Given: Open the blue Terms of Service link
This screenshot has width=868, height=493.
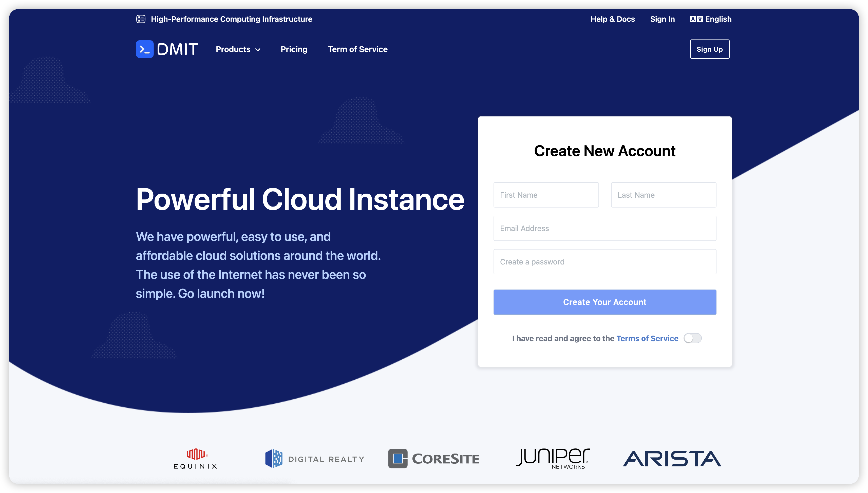Looking at the screenshot, I should point(647,338).
